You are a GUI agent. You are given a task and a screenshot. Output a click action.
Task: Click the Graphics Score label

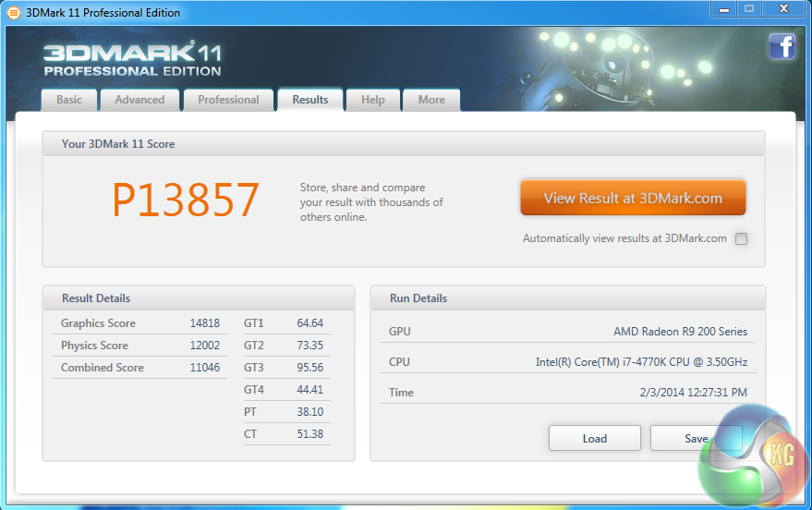(x=99, y=323)
